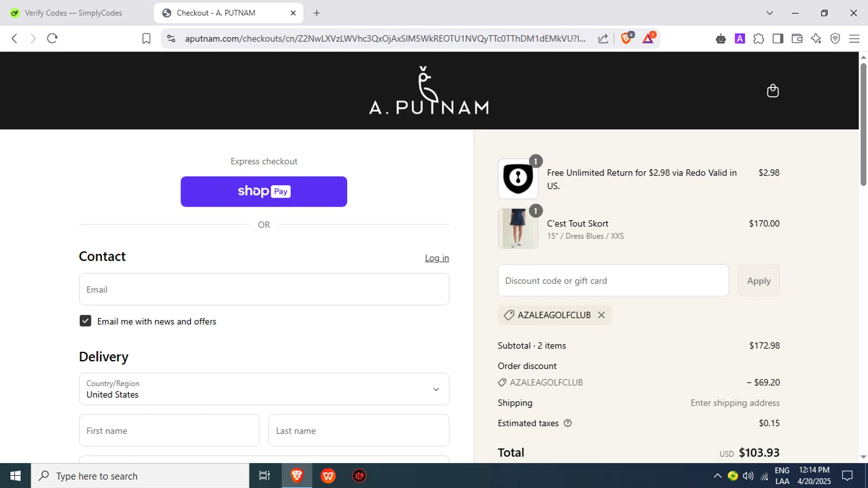This screenshot has width=868, height=488.
Task: Open site settings icon in address bar
Action: coord(171,38)
